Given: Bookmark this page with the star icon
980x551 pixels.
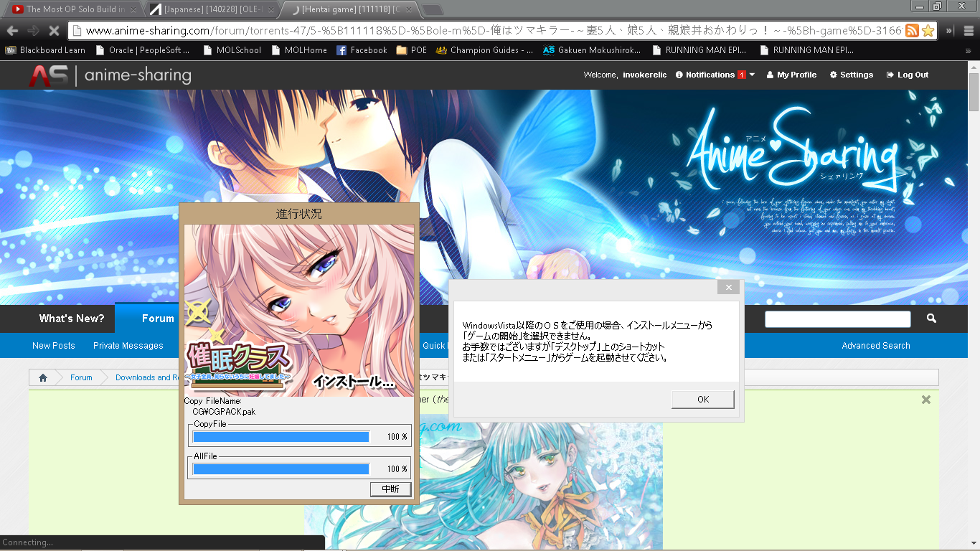Looking at the screenshot, I should 928,30.
